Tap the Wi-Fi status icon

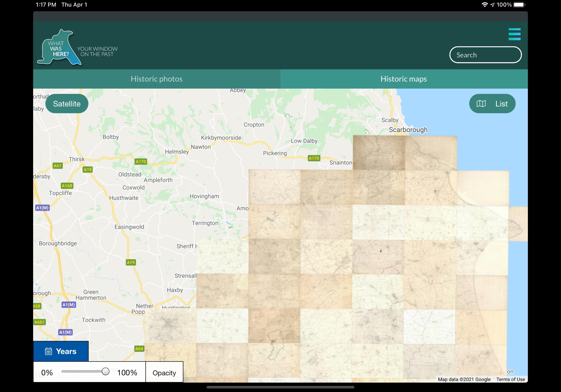(x=484, y=5)
